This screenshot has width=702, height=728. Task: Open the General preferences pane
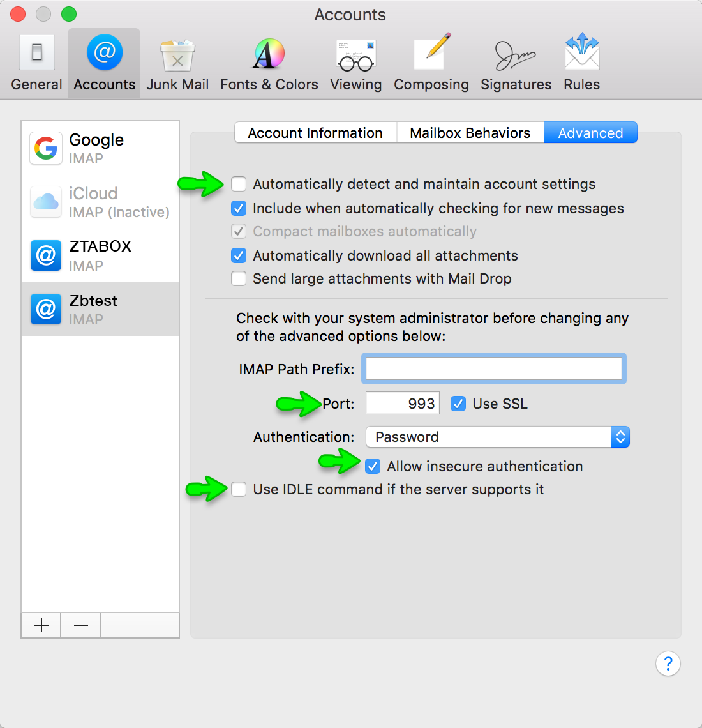click(36, 63)
